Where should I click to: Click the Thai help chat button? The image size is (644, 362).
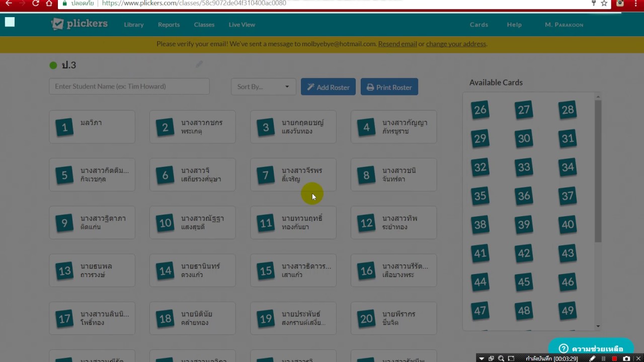pos(591,349)
